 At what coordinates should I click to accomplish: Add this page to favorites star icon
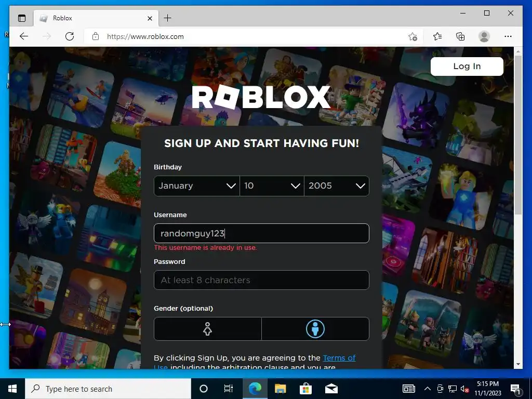(413, 37)
